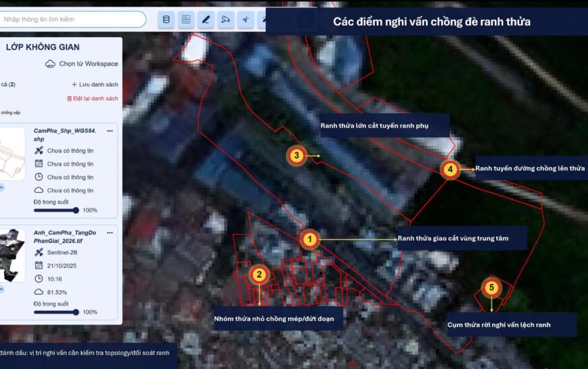The height and width of the screenshot is (369, 588).
Task: Click the cloud icon beside Chọn từ Workspace
Action: (x=51, y=64)
